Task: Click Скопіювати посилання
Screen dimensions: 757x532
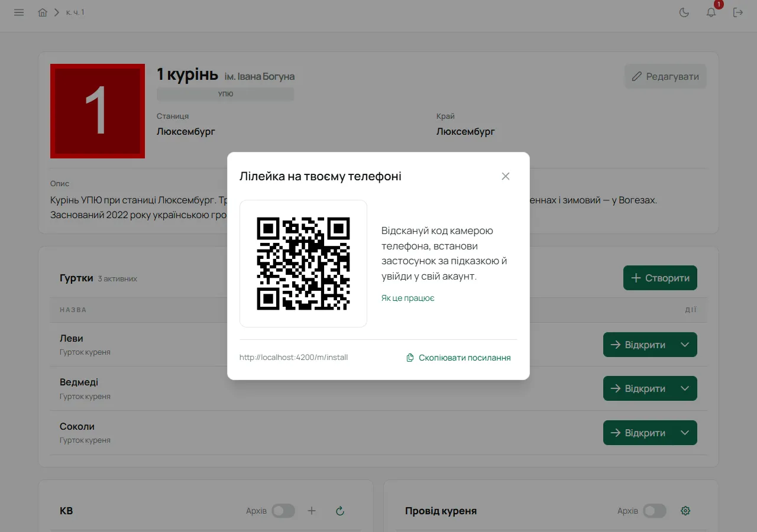Action: point(458,358)
